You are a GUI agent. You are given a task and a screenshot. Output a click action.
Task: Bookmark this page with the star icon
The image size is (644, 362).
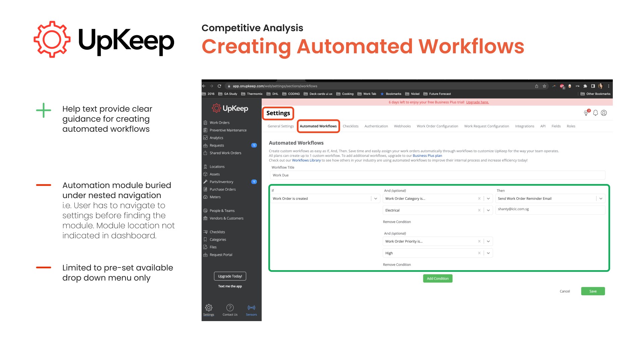pyautogui.click(x=544, y=86)
